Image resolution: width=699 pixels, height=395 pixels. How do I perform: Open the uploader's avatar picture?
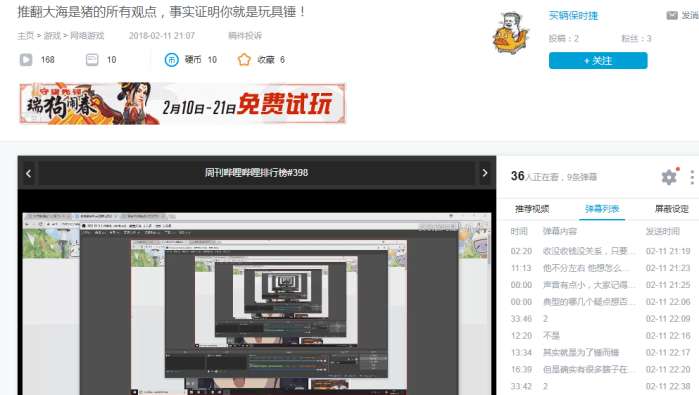point(511,33)
